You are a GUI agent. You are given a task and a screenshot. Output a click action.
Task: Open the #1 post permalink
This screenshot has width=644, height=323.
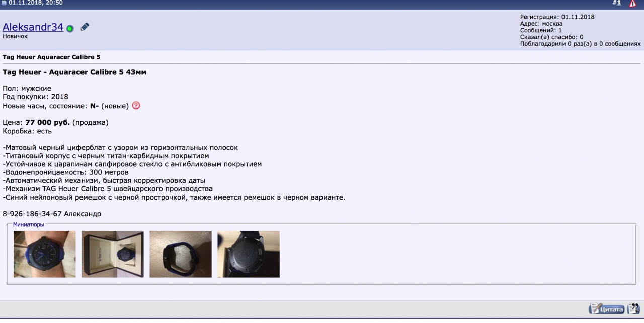(616, 3)
